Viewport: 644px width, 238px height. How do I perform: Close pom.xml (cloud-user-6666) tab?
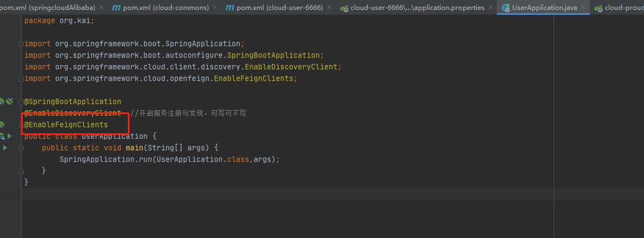click(x=329, y=7)
